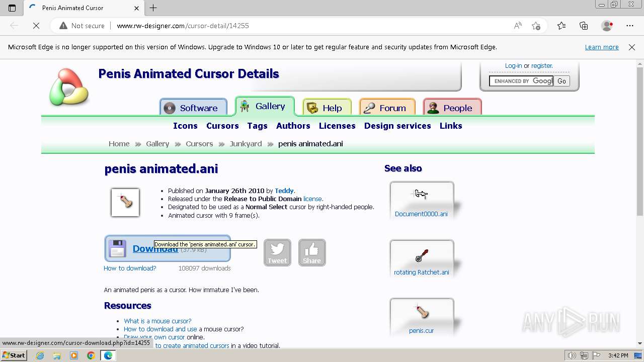644x362 pixels.
Task: Open the Cursors submenu item
Action: coord(222,126)
